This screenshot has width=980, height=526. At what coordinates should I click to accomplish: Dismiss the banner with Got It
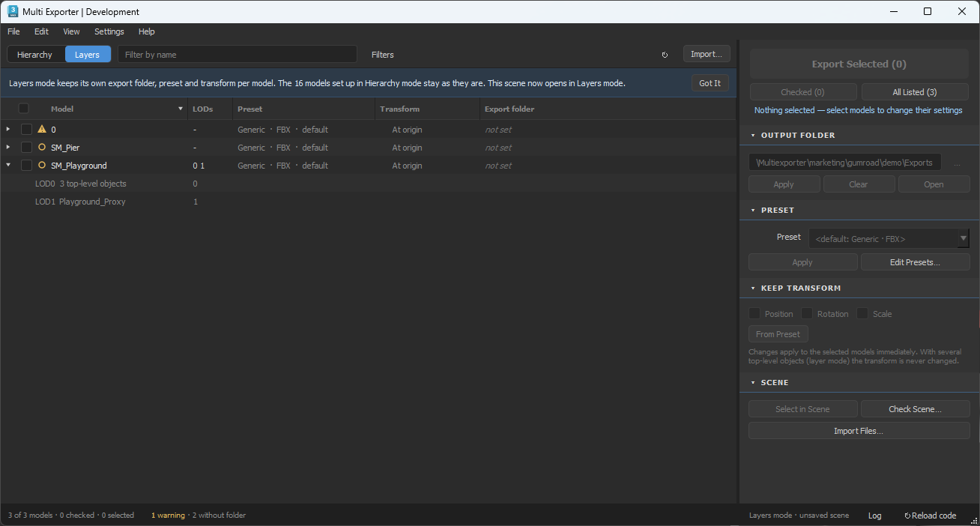point(710,83)
